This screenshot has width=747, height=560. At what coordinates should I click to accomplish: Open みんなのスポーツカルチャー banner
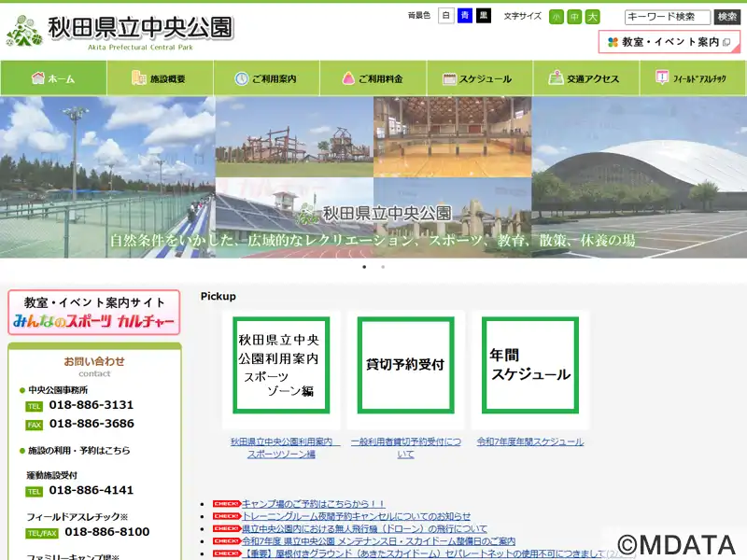94,313
